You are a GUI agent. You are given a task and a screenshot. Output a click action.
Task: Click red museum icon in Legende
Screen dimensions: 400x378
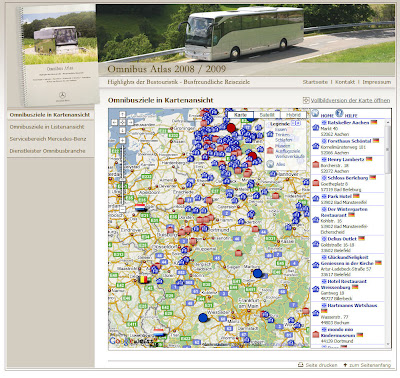[270, 150]
